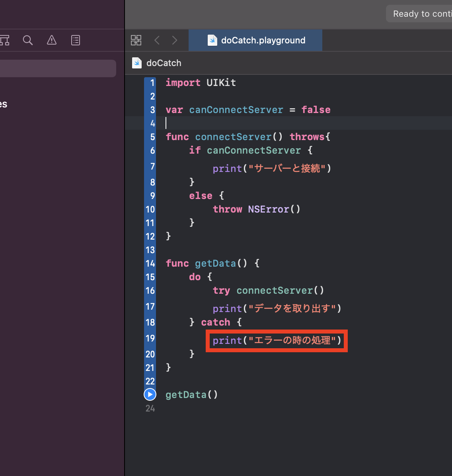Click the else keyword on line 9
The height and width of the screenshot is (476, 452).
(x=201, y=195)
